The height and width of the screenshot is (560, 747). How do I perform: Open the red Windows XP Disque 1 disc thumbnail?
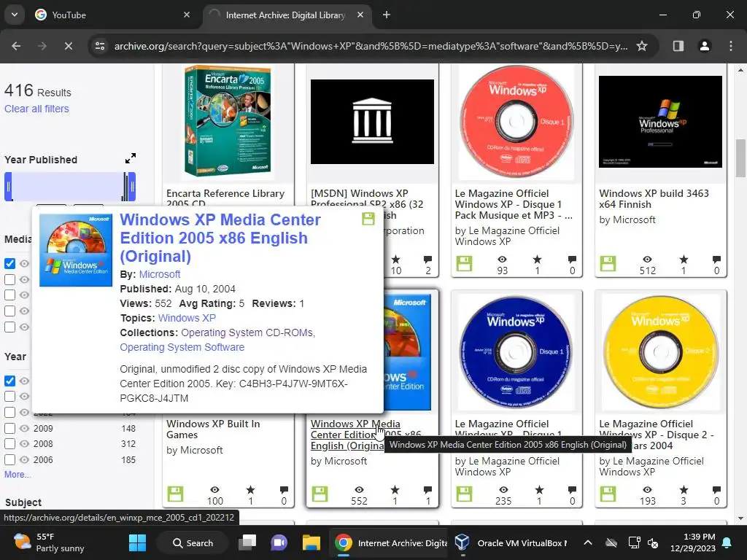(x=516, y=121)
